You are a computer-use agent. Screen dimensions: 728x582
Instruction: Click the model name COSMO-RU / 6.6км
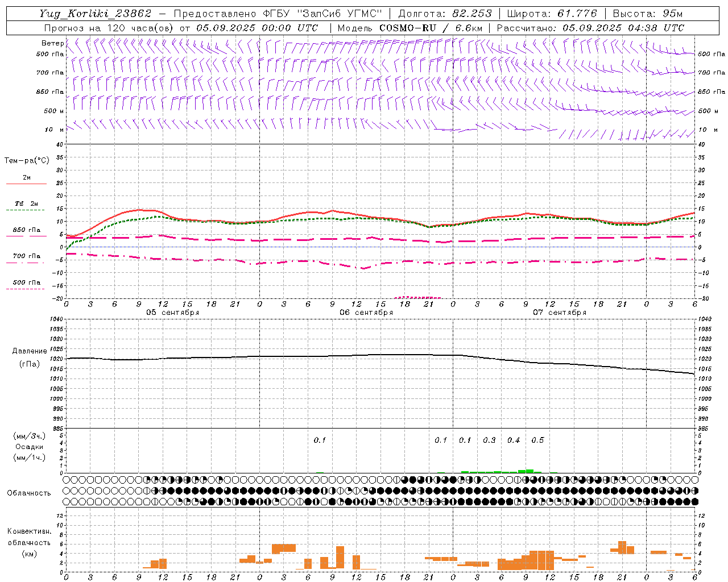pyautogui.click(x=431, y=28)
